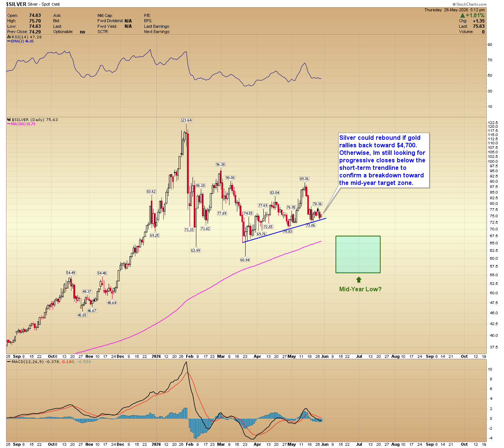Click the 'Fwd Dividend:' label
This screenshot has height=448, width=504.
point(110,21)
